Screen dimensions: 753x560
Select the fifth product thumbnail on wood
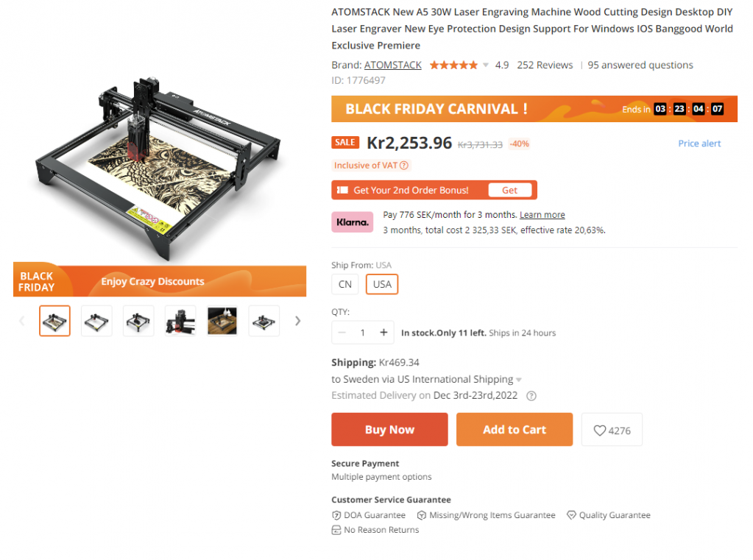point(222,321)
